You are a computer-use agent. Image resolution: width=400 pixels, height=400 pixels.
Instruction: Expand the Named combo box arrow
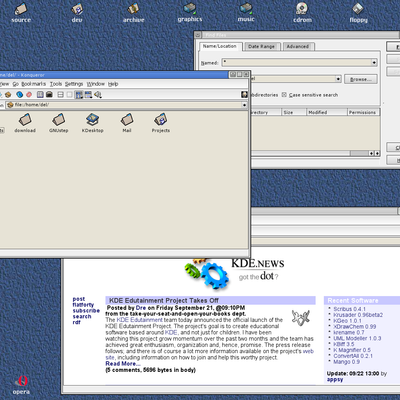pyautogui.click(x=374, y=62)
